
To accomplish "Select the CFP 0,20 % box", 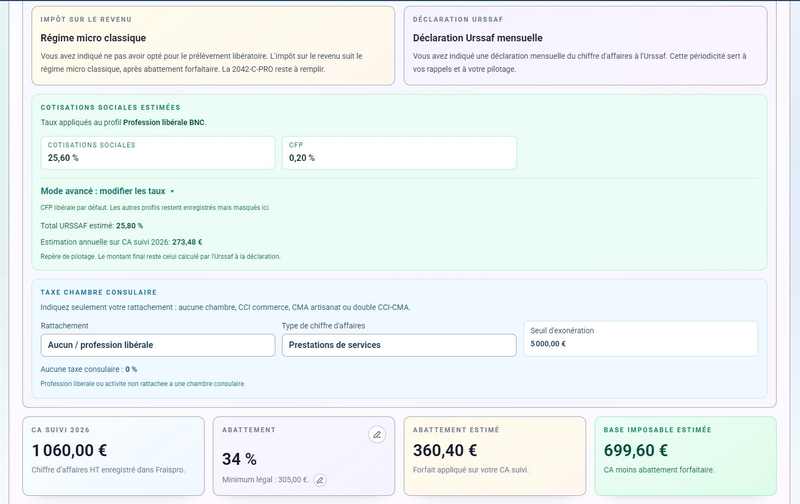I will point(399,153).
